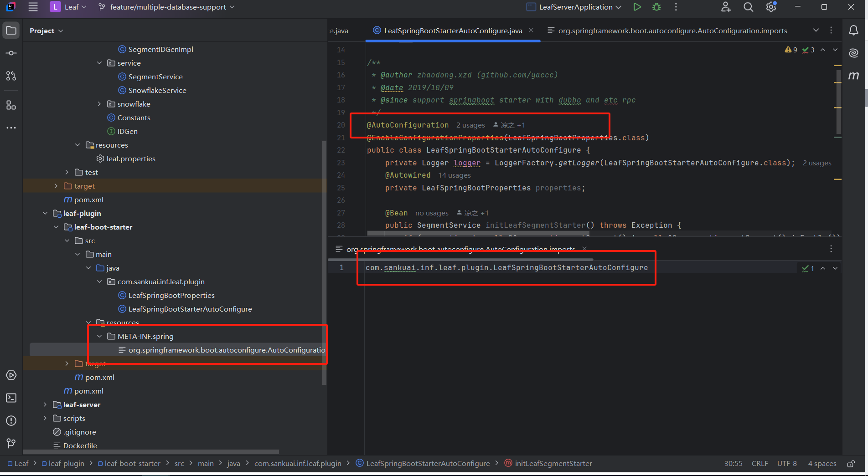Expand the leaf-server module folder
This screenshot has width=868, height=476.
[x=45, y=404]
